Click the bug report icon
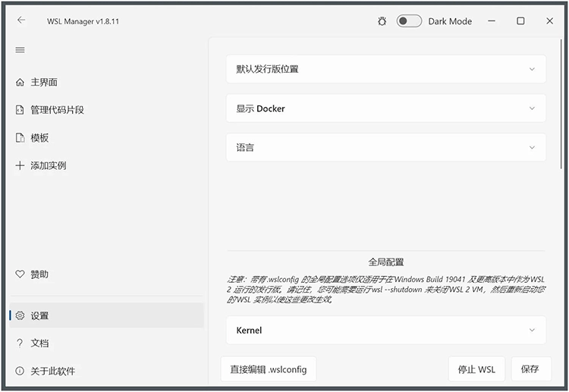This screenshot has width=569, height=392. pyautogui.click(x=382, y=21)
